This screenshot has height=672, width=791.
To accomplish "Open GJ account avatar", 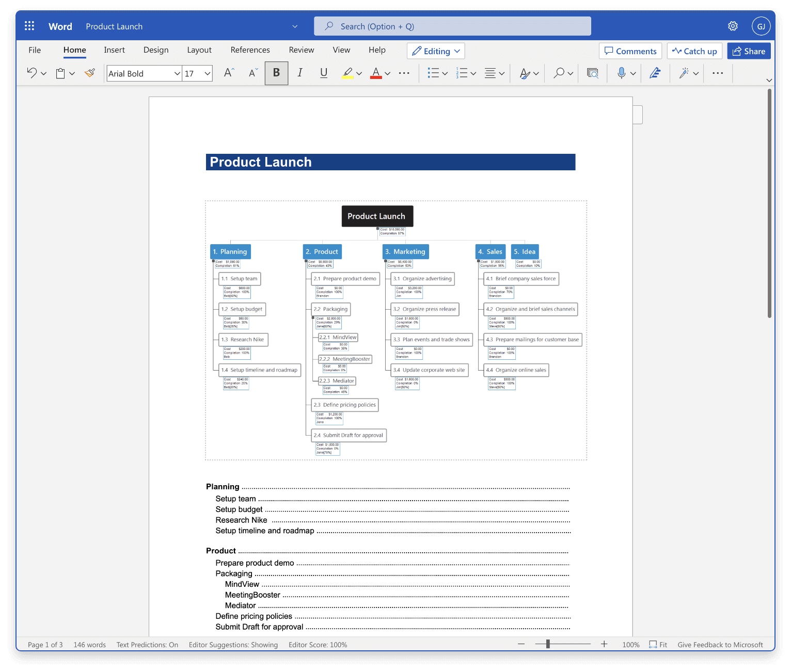I will [761, 26].
